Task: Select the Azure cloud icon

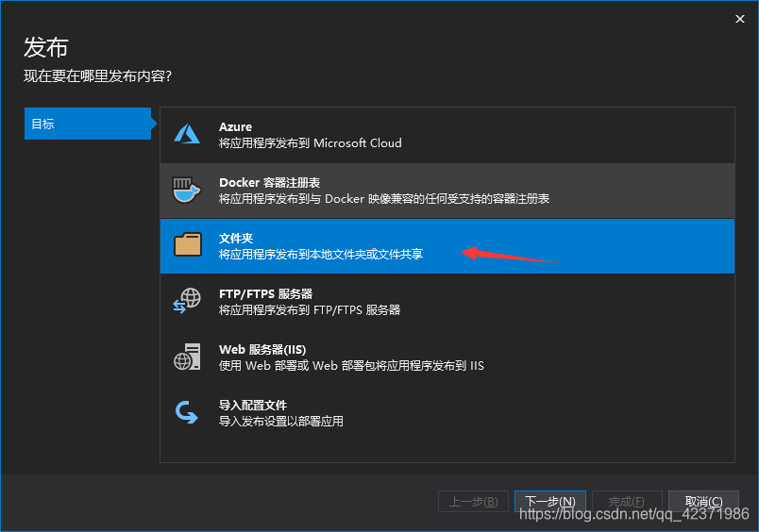Action: pos(187,134)
